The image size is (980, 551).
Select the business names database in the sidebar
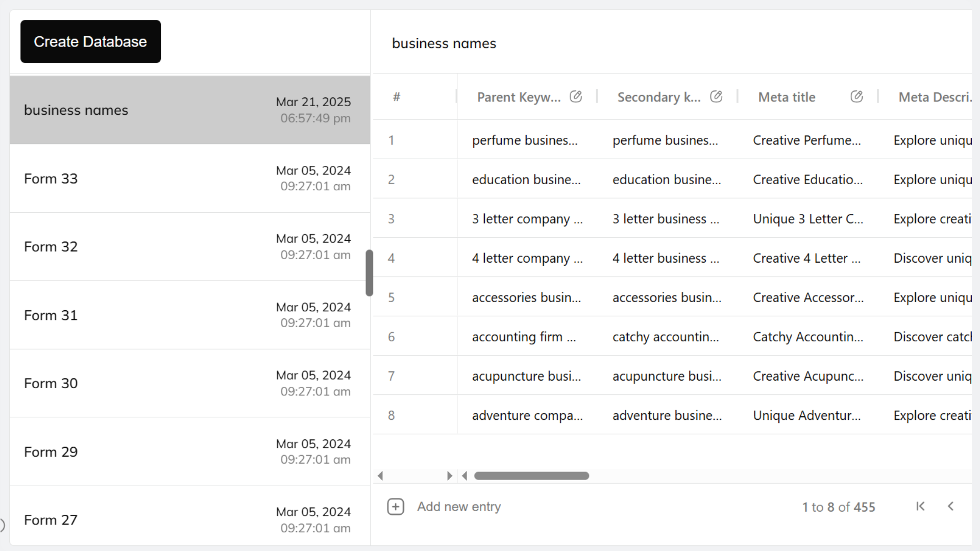(x=189, y=110)
